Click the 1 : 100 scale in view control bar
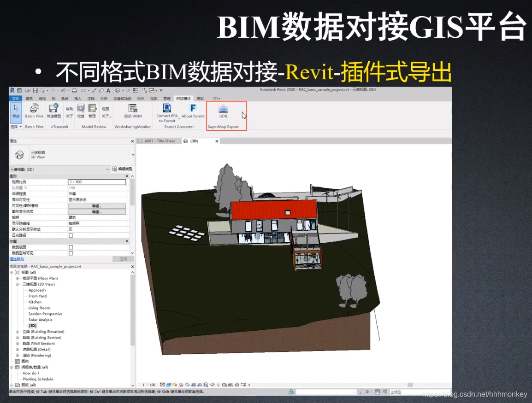Screen dimensions: 532x403 (x=149, y=385)
